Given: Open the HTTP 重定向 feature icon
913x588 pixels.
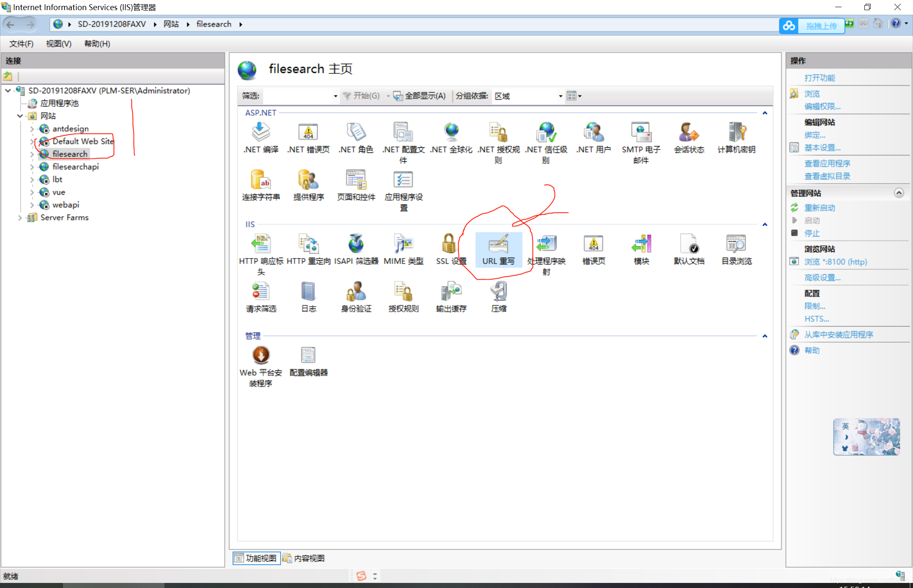Looking at the screenshot, I should [309, 249].
